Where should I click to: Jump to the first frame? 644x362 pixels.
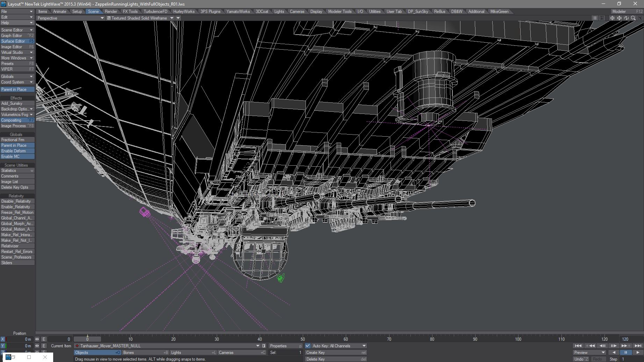pos(578,346)
